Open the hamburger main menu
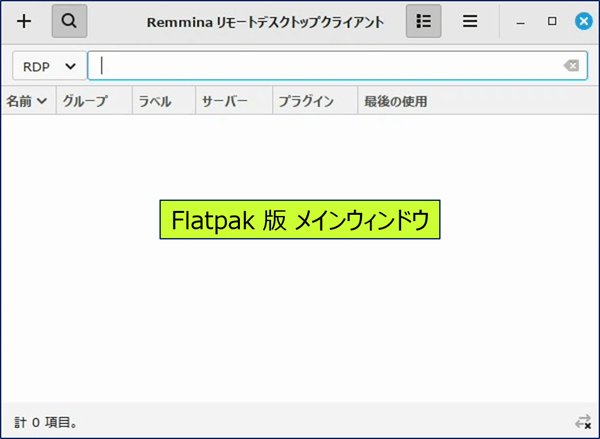The image size is (600, 439). (470, 21)
